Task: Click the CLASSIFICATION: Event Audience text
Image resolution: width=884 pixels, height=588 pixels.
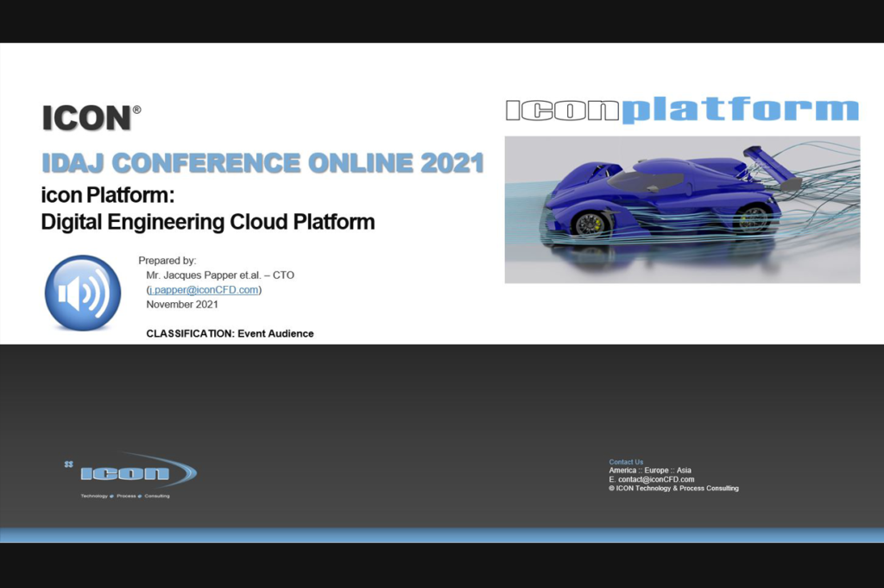Action: [x=230, y=333]
